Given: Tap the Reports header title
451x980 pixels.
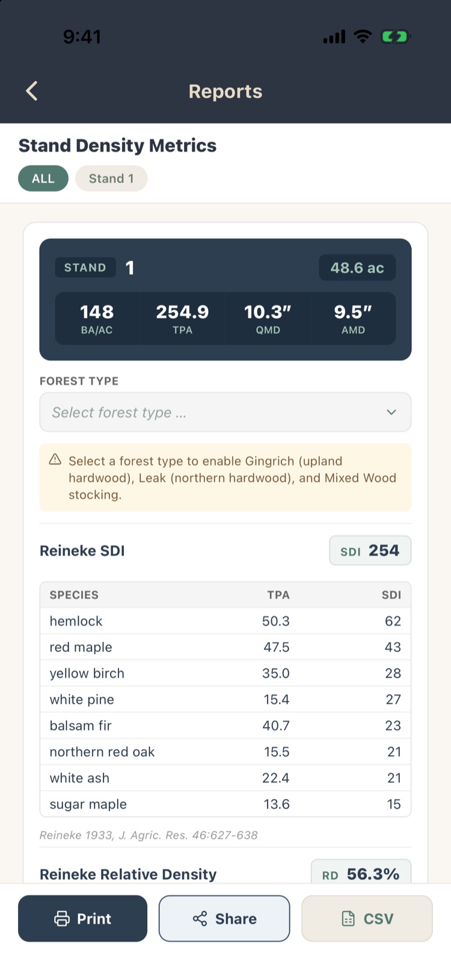Looking at the screenshot, I should (x=226, y=91).
